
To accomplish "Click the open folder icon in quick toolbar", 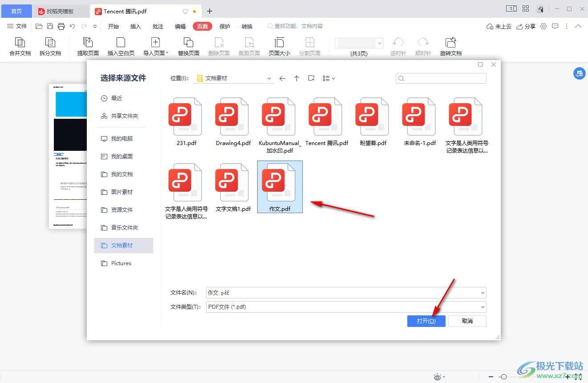I will click(39, 26).
